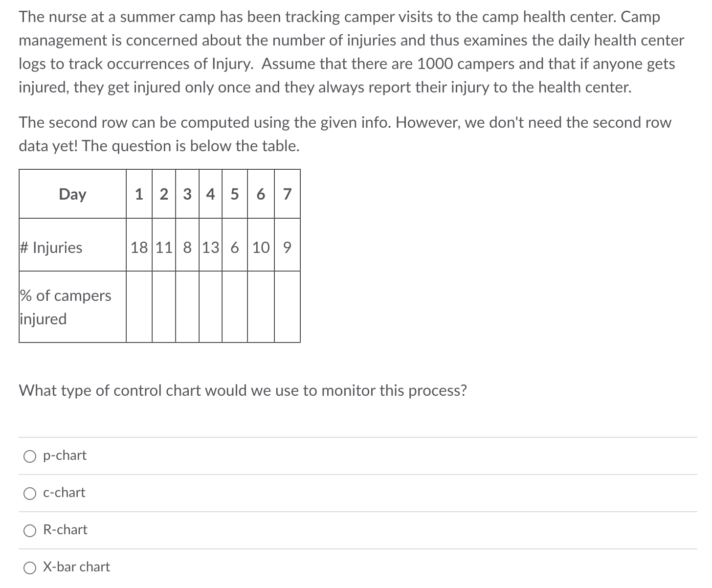Click the X-bar chart answer label

(x=76, y=567)
